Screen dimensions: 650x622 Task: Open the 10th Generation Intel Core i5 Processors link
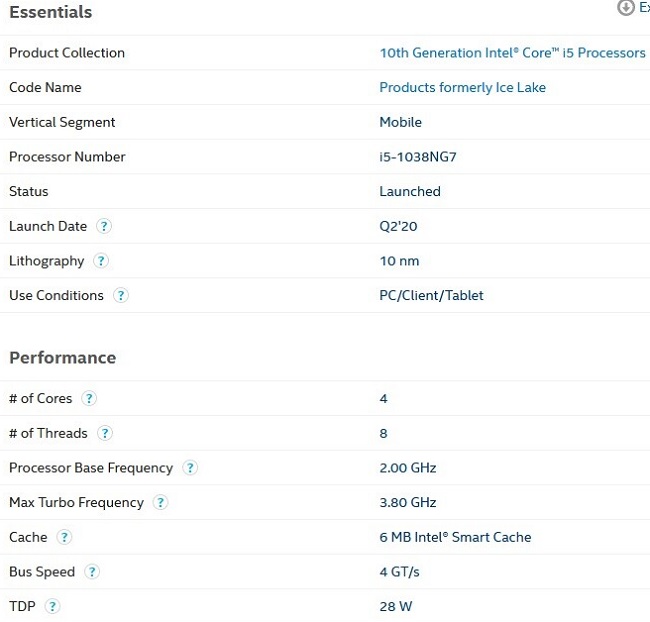512,53
